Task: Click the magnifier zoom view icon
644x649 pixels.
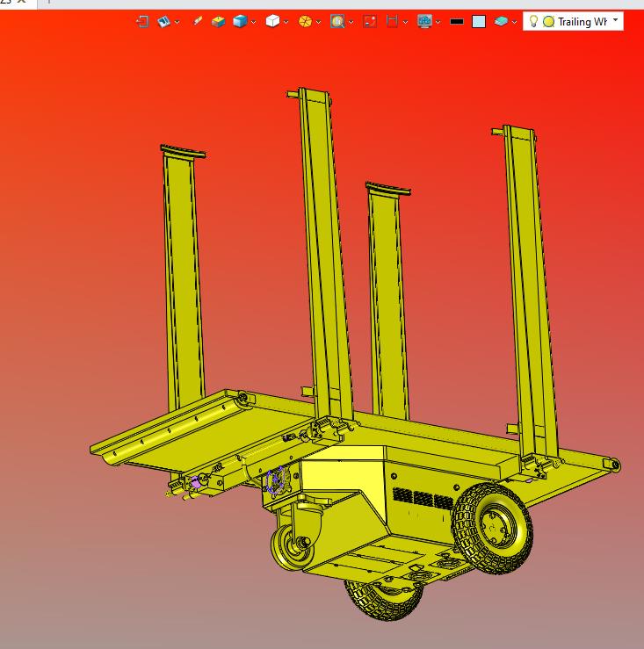Action: (x=337, y=21)
